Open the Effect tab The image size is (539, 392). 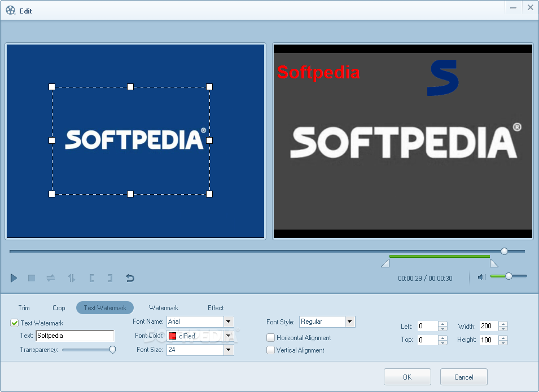(x=216, y=308)
